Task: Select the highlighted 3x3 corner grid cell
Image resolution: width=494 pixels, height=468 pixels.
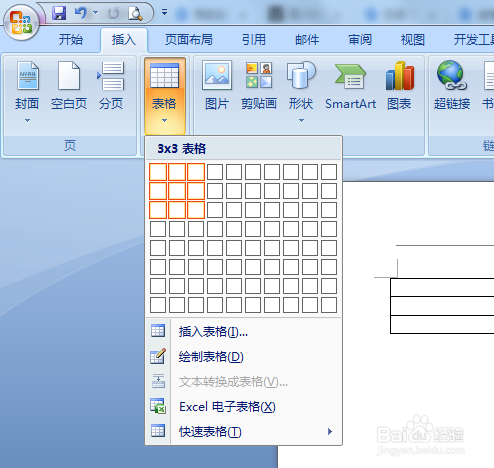Action: (x=196, y=210)
